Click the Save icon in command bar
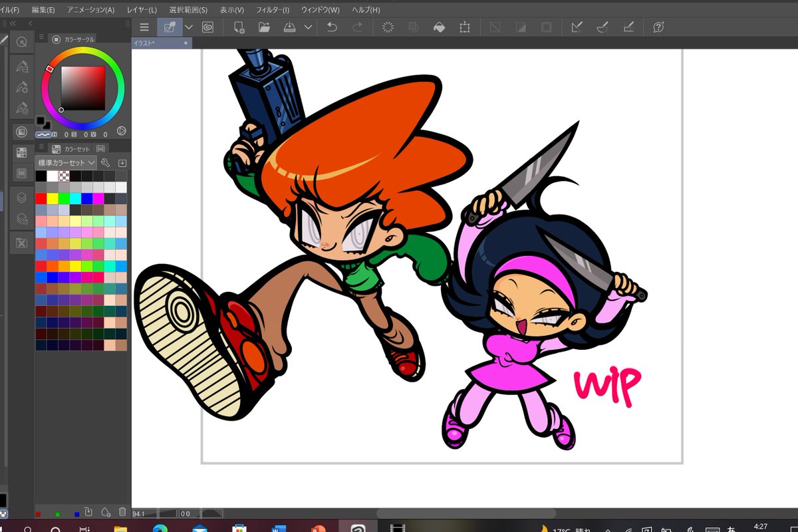798x532 pixels. click(289, 27)
